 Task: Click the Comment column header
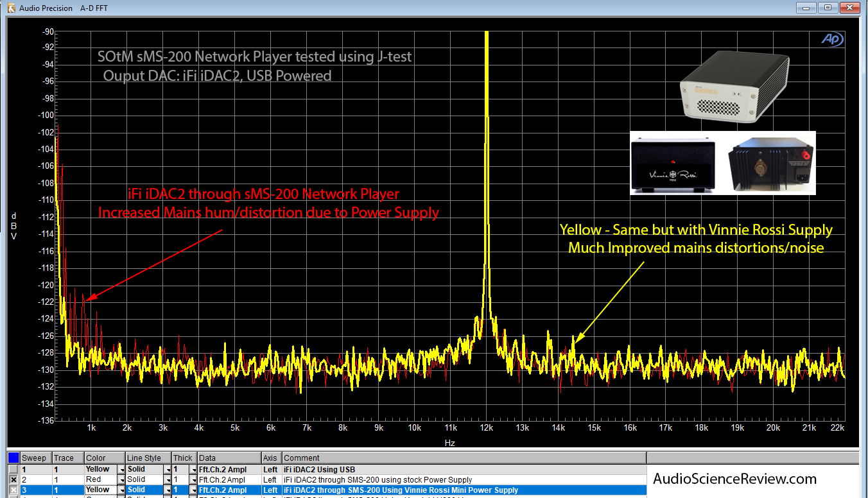(464, 458)
